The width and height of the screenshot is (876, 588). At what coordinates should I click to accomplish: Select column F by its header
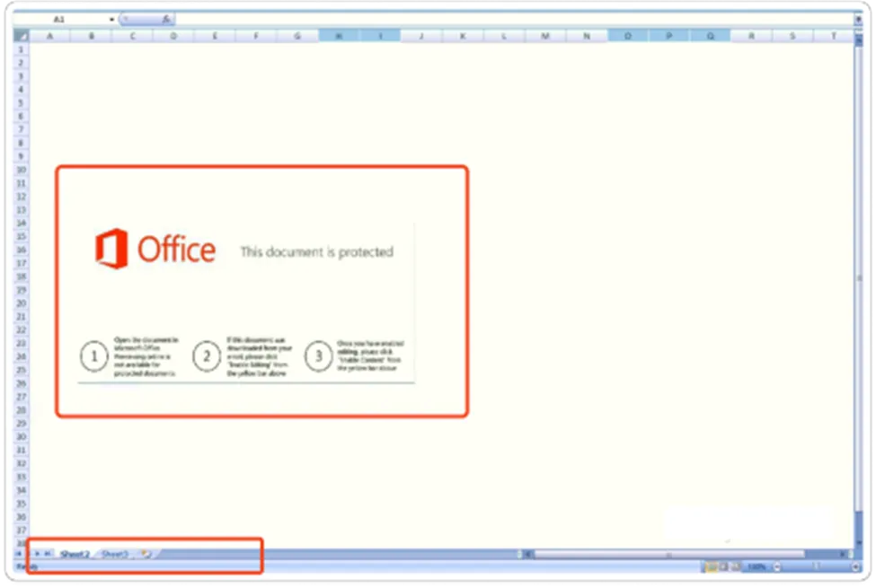pyautogui.click(x=256, y=36)
